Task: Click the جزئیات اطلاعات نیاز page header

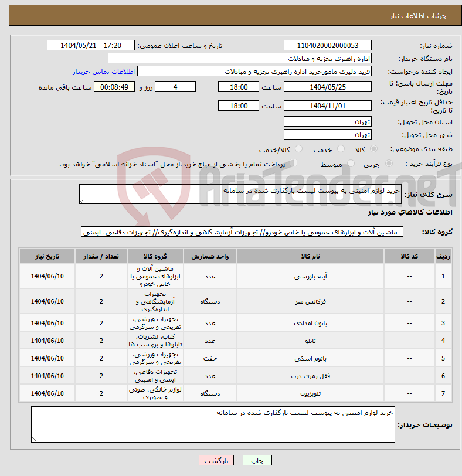Action: (418, 16)
